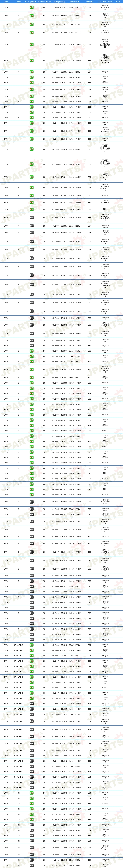Screen dimensions: 123x868
Task: Click diesel ON icon in X1 07.2012 -> 06.2015 135kW/184KM row
Action: click(31, 865)
